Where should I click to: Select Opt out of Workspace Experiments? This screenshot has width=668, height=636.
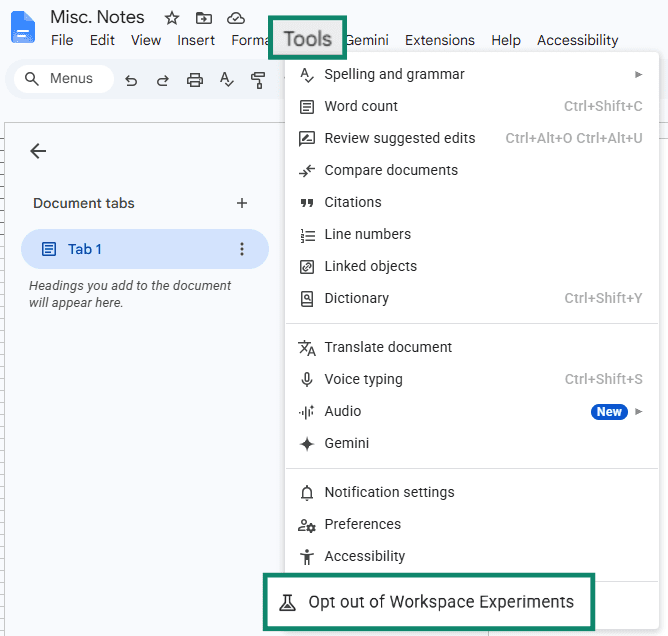point(429,602)
